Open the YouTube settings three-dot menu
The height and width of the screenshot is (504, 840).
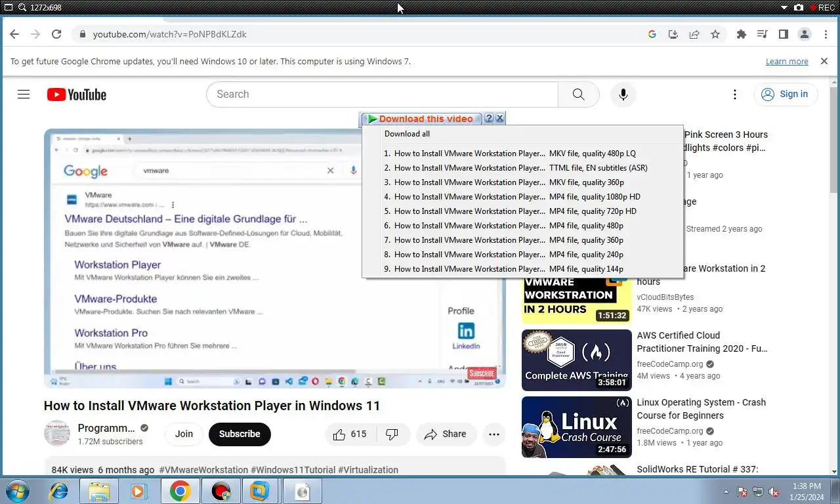pos(735,94)
